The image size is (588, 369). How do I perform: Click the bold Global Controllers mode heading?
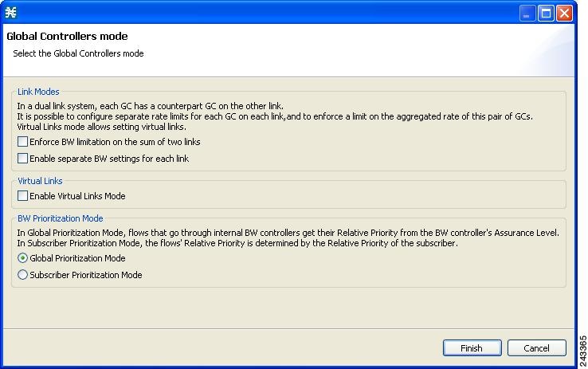pos(67,37)
